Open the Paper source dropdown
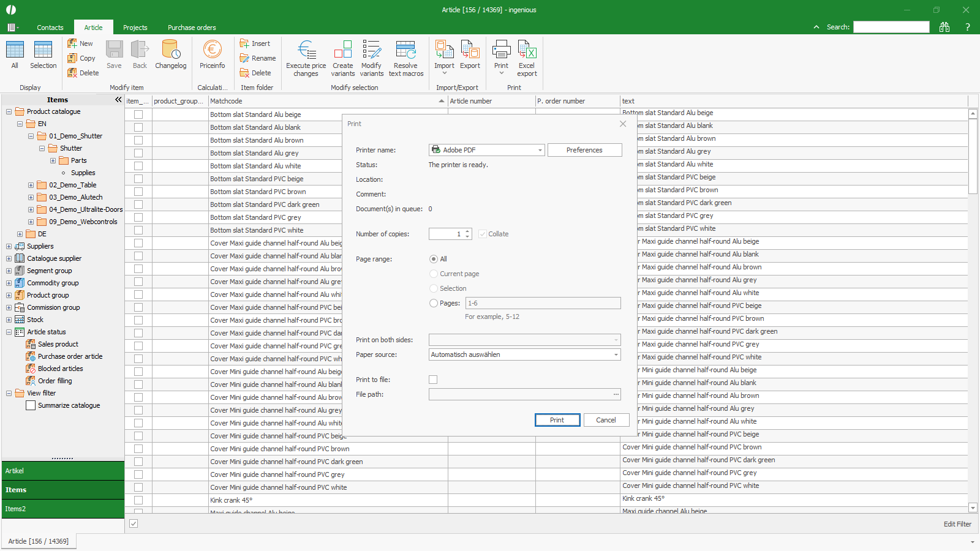The image size is (980, 551). point(616,354)
